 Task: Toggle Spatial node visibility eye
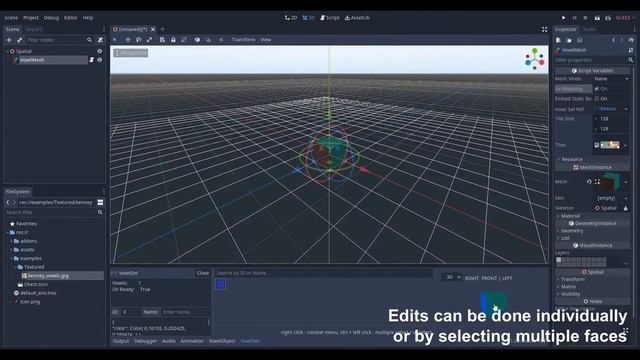100,51
